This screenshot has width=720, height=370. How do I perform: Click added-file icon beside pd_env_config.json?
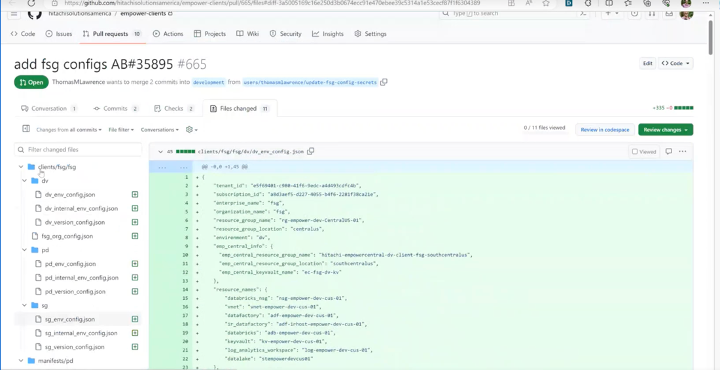[135, 264]
